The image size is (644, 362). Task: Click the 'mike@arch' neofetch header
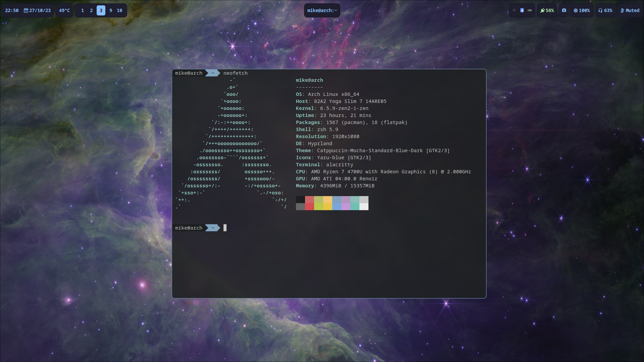tap(310, 80)
